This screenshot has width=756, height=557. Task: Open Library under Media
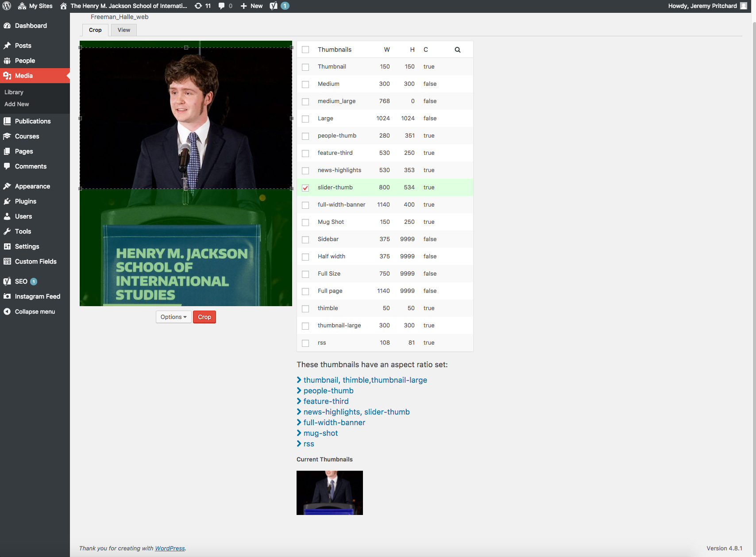pyautogui.click(x=14, y=92)
